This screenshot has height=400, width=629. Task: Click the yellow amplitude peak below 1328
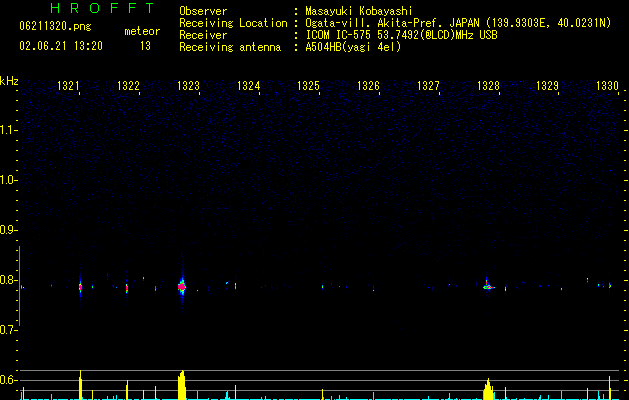point(488,389)
